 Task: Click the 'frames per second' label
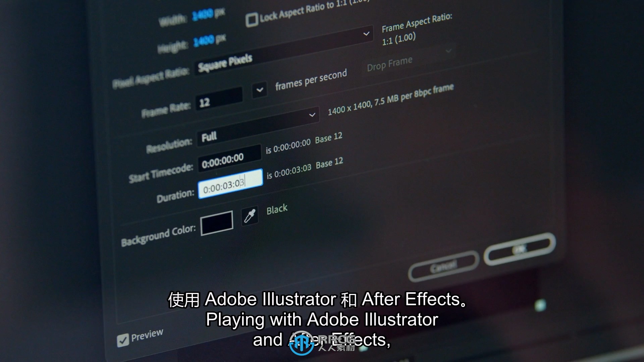311,80
